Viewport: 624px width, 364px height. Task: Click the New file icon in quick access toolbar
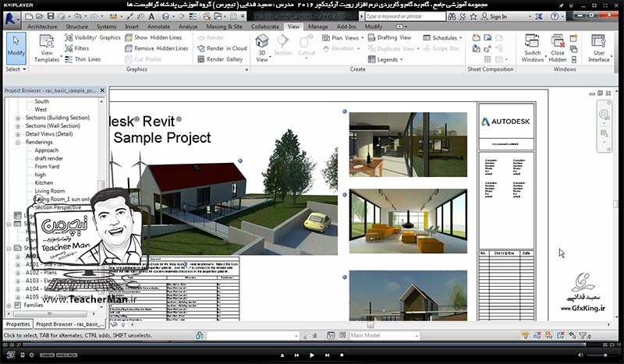tap(29, 16)
